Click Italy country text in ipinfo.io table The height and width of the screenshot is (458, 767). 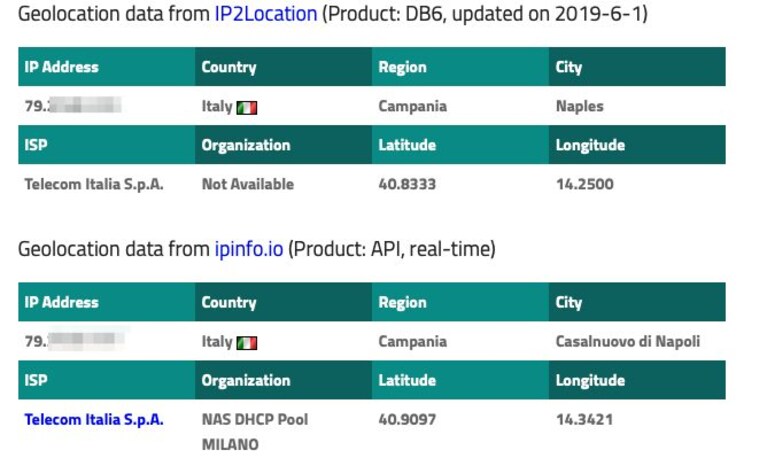pos(217,341)
